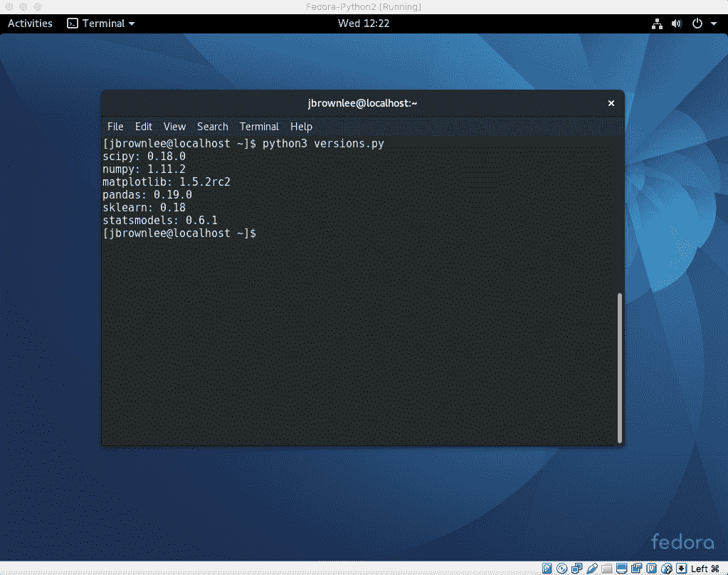
Task: Open the Help menu in terminal
Action: pos(301,127)
